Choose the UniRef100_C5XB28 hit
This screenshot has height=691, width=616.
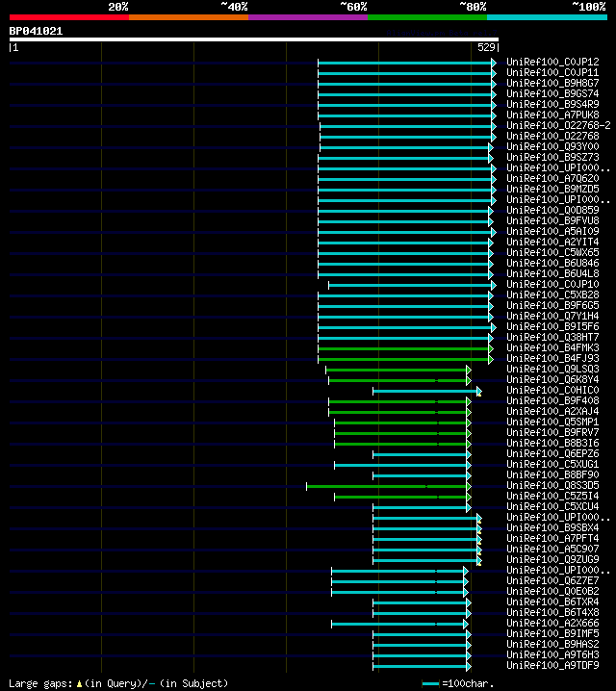[x=552, y=294]
